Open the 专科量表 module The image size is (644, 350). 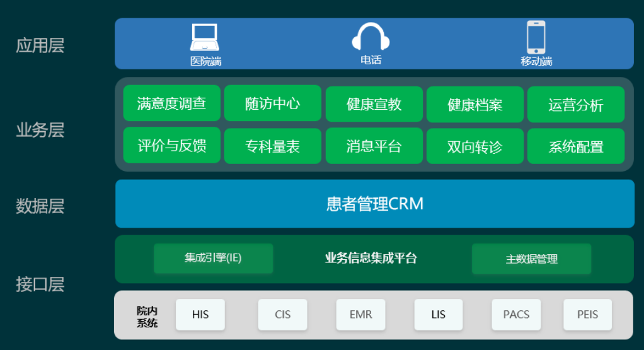(x=272, y=146)
